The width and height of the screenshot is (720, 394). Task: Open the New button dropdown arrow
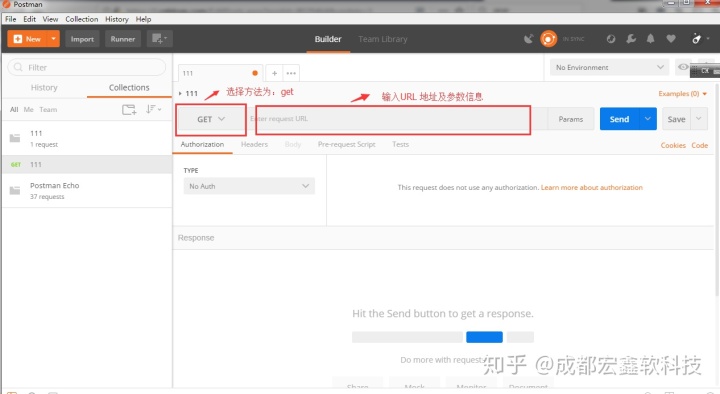click(x=54, y=39)
